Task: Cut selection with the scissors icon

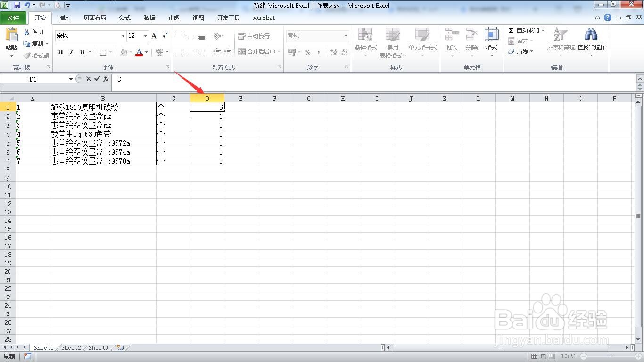Action: (x=27, y=32)
